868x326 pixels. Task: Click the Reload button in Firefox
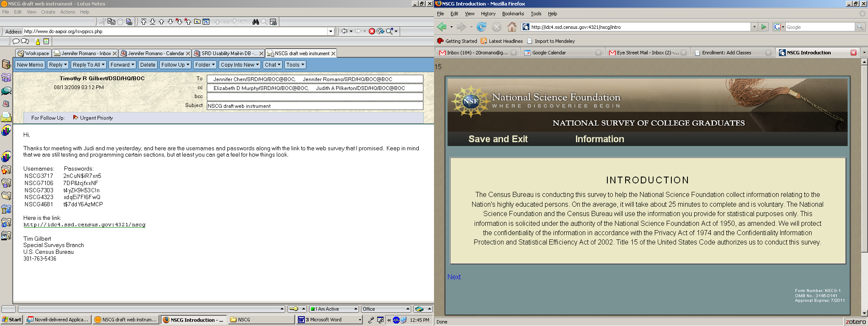(481, 27)
